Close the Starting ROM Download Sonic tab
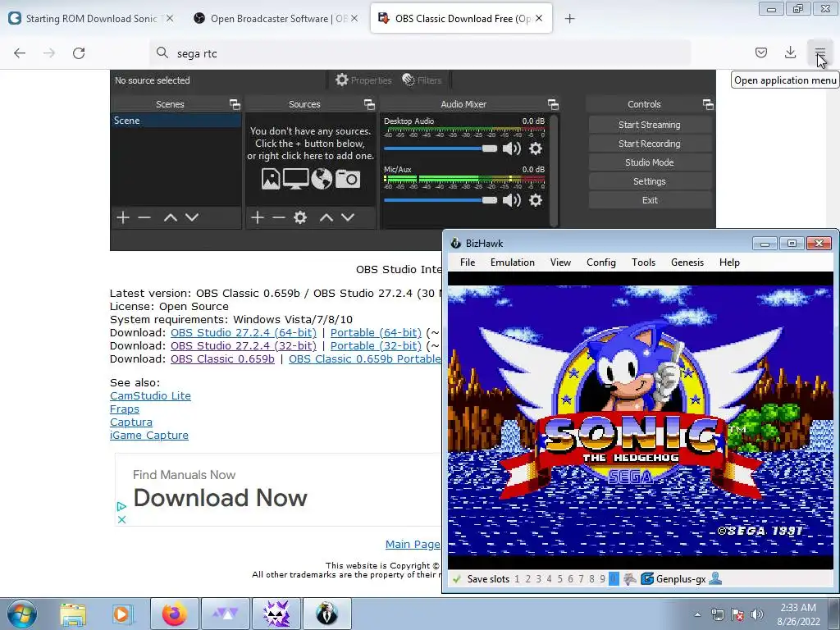 [169, 18]
